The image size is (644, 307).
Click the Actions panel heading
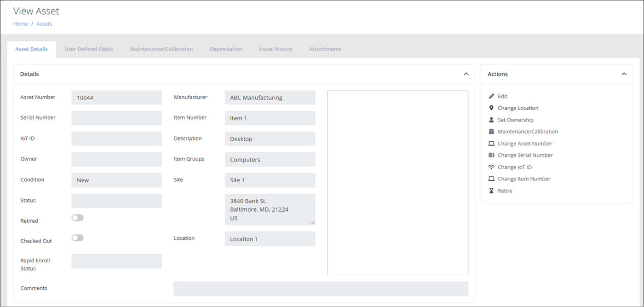tap(498, 74)
